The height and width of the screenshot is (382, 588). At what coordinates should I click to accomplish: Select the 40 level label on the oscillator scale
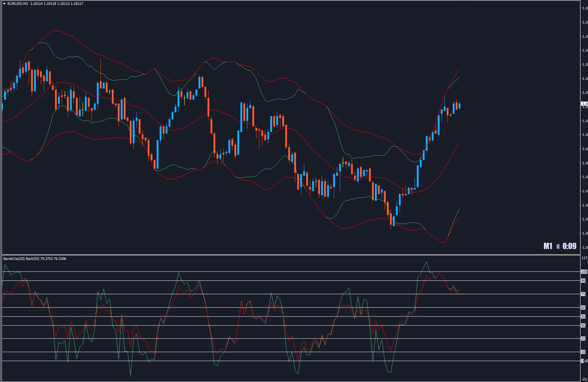[583, 326]
